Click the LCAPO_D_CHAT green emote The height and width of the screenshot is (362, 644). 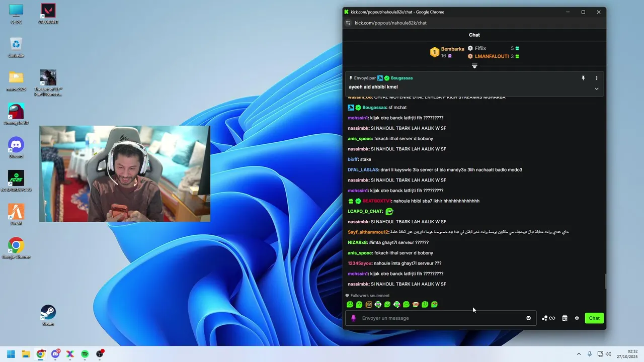pos(389,211)
